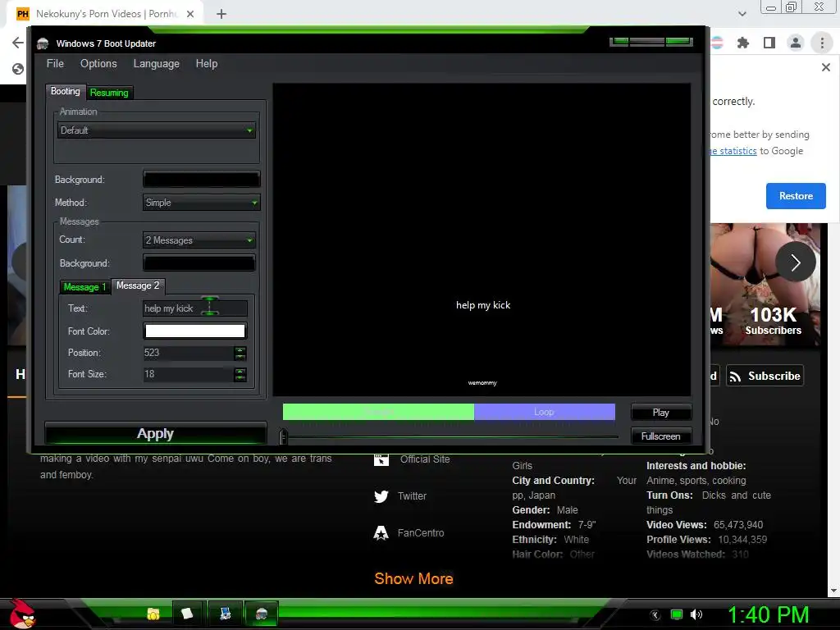
Task: Click the green startup segment bar
Action: pyautogui.click(x=378, y=412)
